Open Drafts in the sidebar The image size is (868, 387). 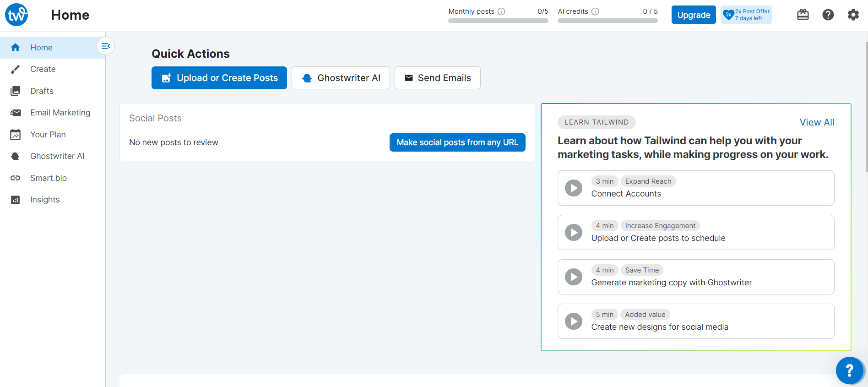(53, 91)
